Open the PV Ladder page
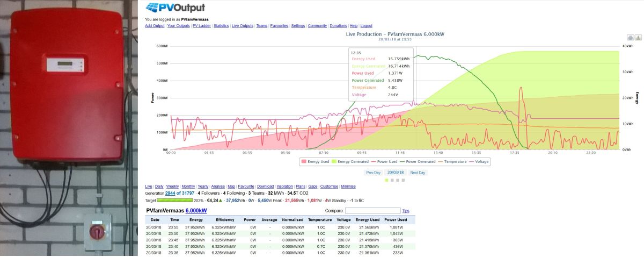The height and width of the screenshot is (257, 644). pyautogui.click(x=202, y=26)
